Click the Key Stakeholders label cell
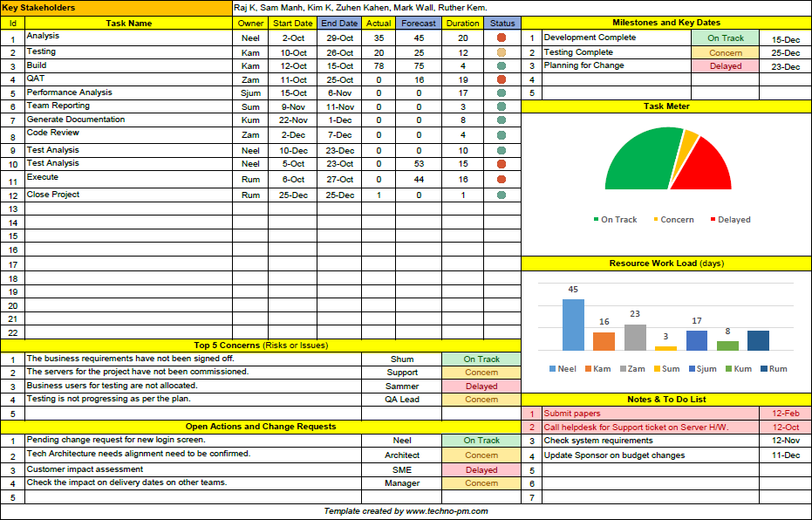This screenshot has height=520, width=812. point(115,8)
